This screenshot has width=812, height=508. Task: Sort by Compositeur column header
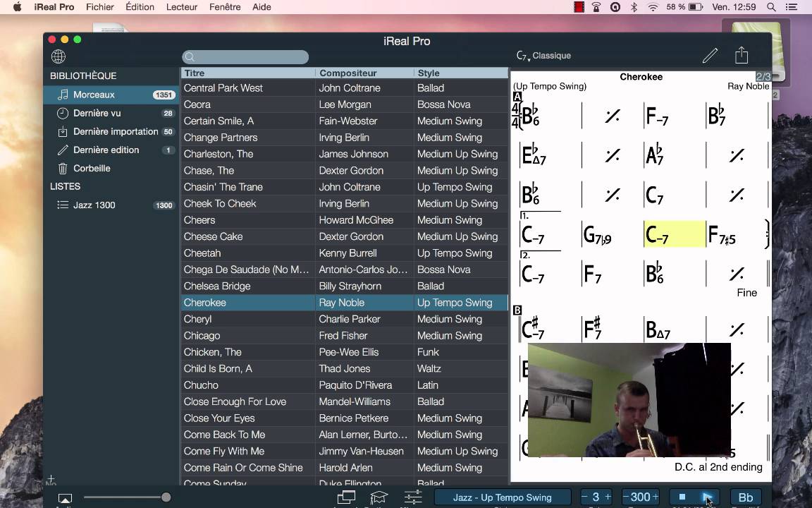coord(364,73)
